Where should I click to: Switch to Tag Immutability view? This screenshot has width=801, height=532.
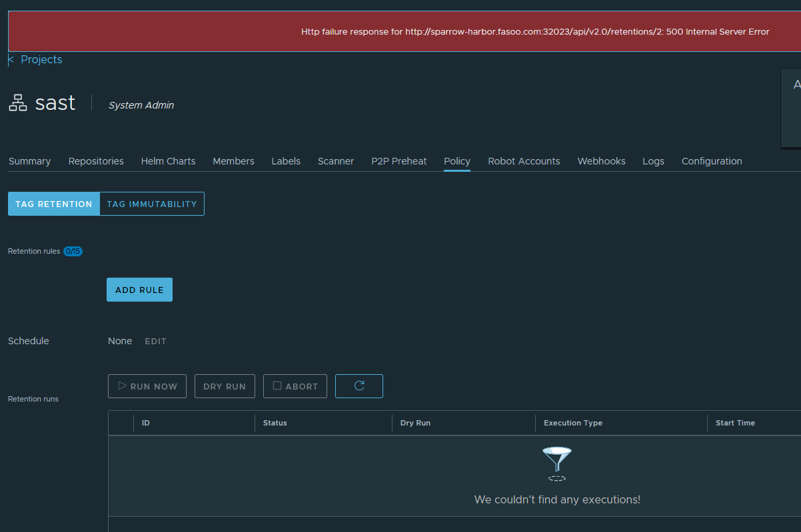point(152,204)
